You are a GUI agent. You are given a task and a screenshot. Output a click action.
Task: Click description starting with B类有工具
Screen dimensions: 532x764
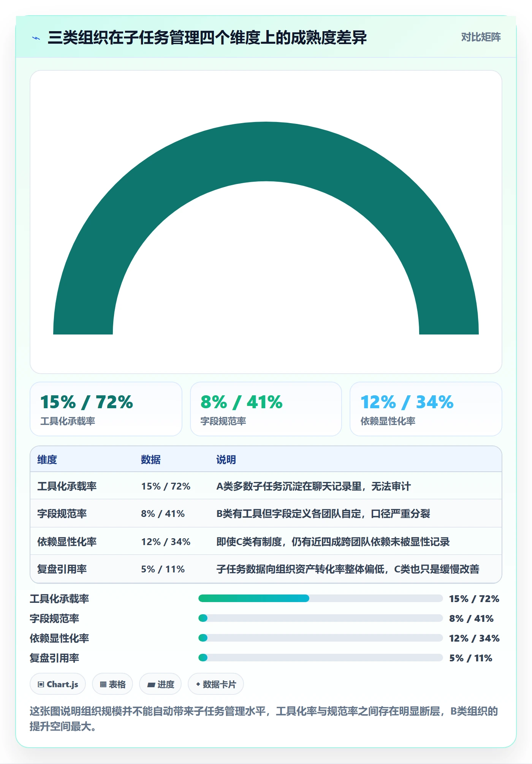coord(323,514)
